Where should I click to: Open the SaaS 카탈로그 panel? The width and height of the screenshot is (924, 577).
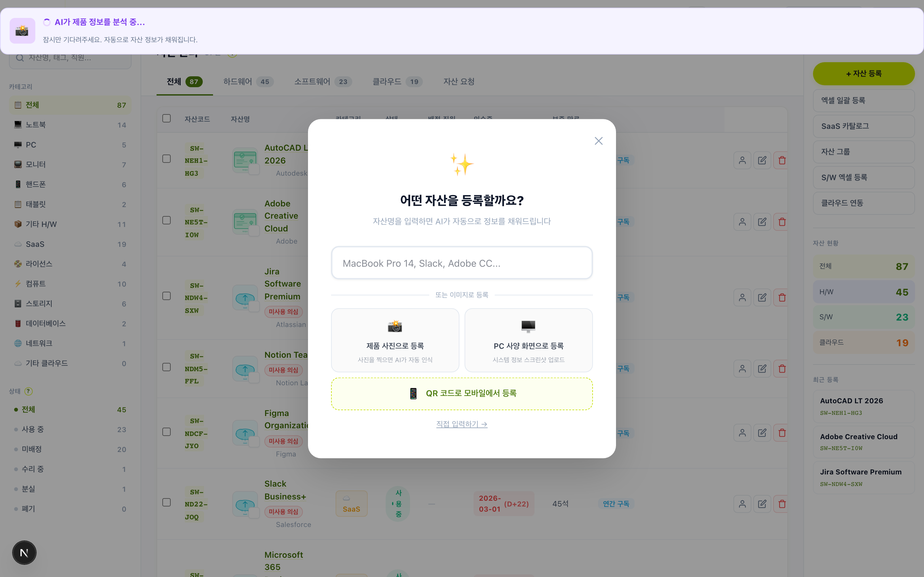[x=864, y=126]
